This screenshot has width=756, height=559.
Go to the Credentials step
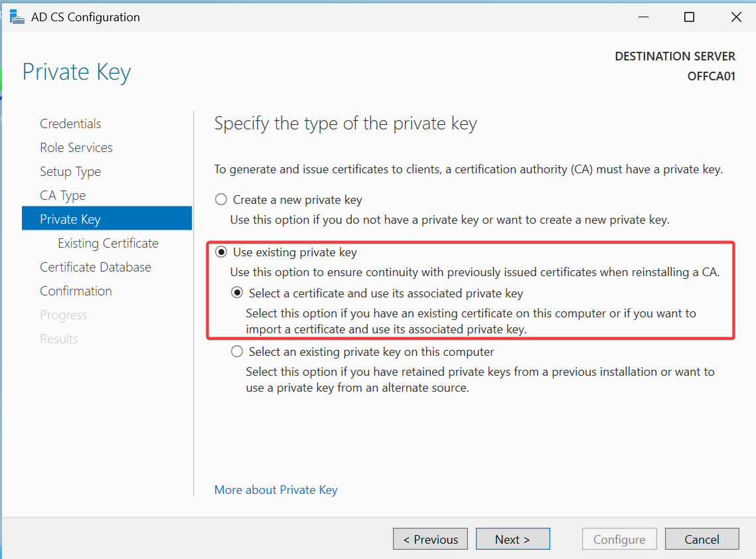70,124
